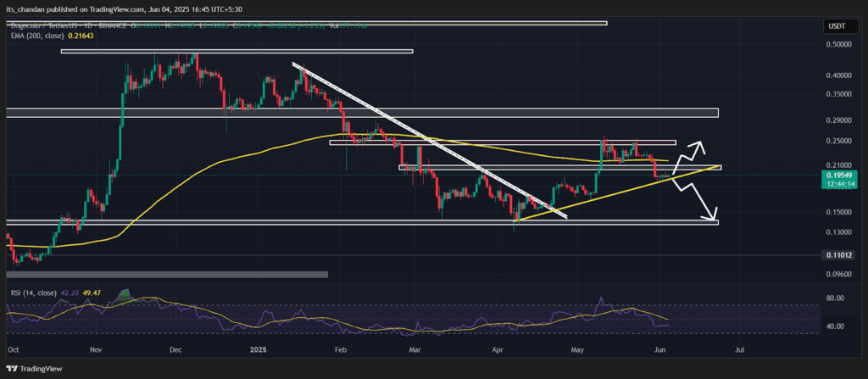Click the RSI scale label 40.00
Screen dimensions: 868x379
[x=834, y=326]
